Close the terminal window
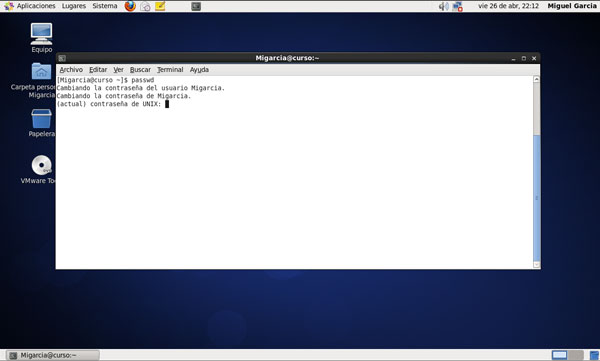This screenshot has height=361, width=600. coord(534,58)
